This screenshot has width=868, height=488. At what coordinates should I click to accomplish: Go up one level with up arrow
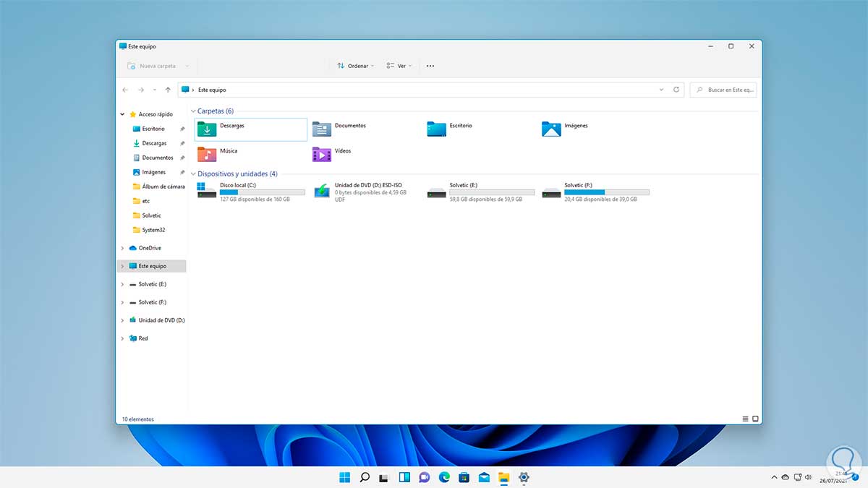[168, 90]
